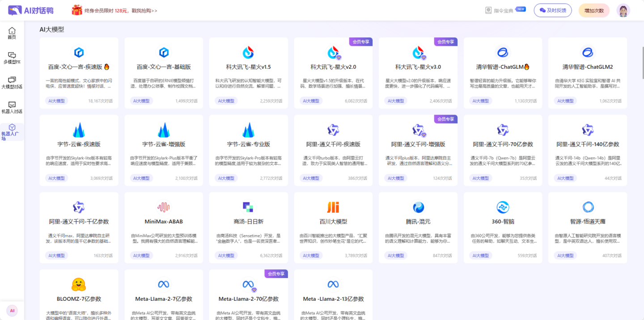
Task: Open 指令宝典 in the top bar
Action: (503, 10)
